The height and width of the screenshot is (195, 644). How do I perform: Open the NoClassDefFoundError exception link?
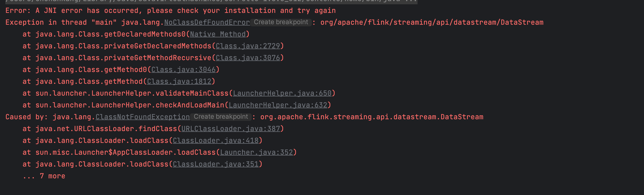(207, 22)
